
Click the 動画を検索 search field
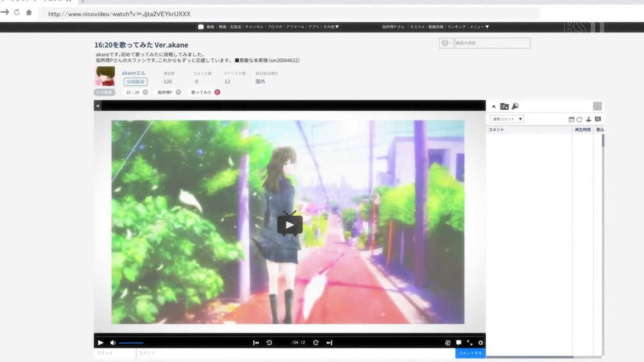click(x=492, y=43)
